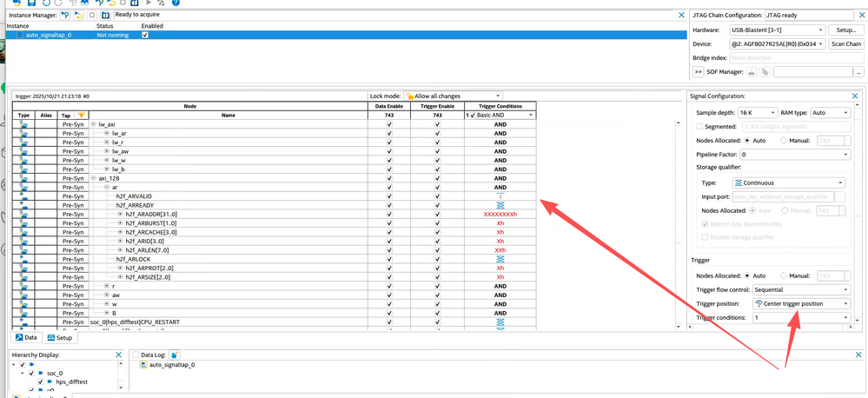
Task: Click the hardware Setup... button
Action: [845, 30]
